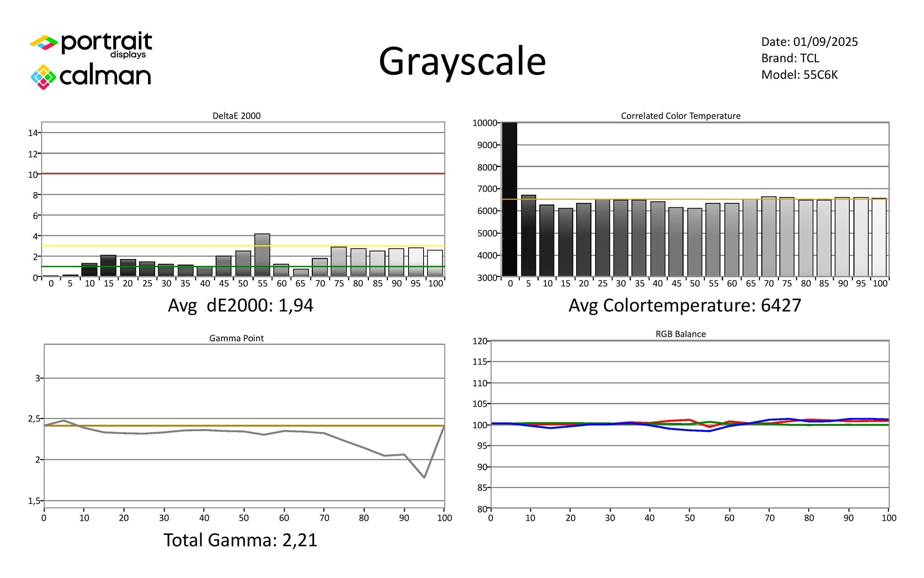Viewport: 924px width, 578px height.
Task: Click the gamma curve dip at 95
Action: point(424,477)
